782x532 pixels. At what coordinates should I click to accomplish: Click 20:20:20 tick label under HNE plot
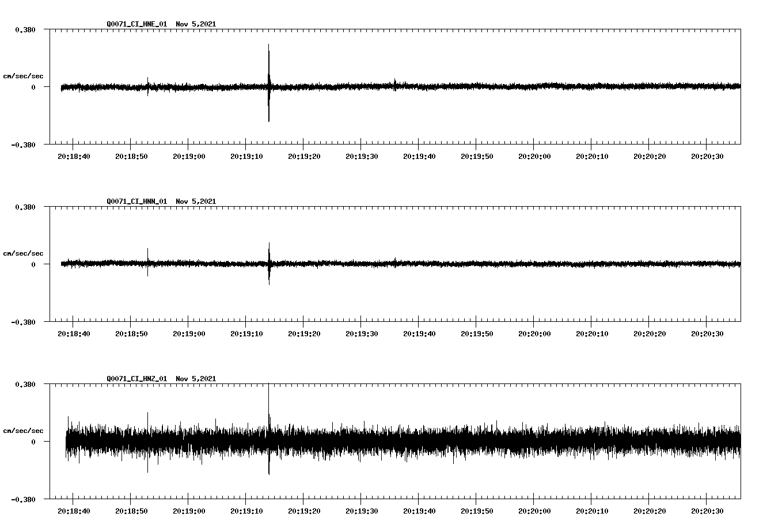[650, 156]
